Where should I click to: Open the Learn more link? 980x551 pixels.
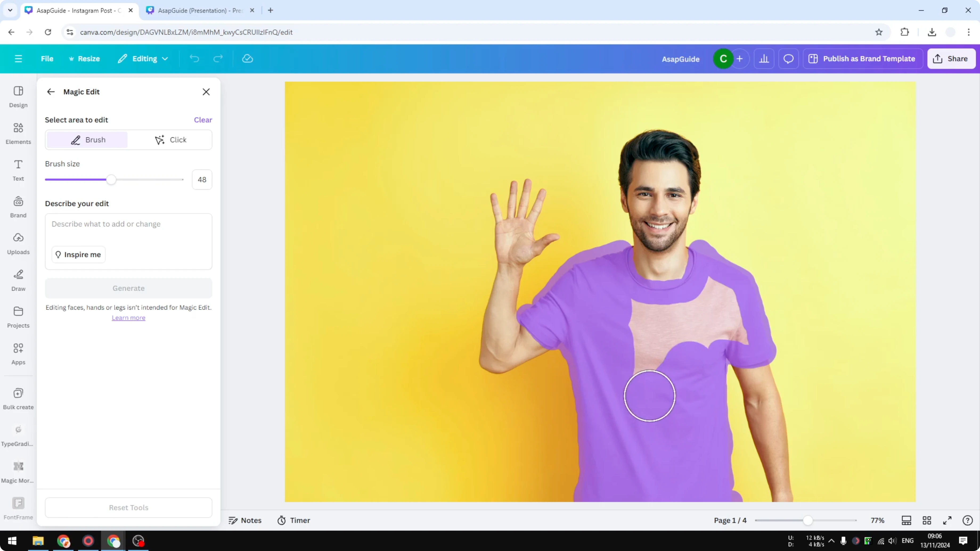(129, 318)
